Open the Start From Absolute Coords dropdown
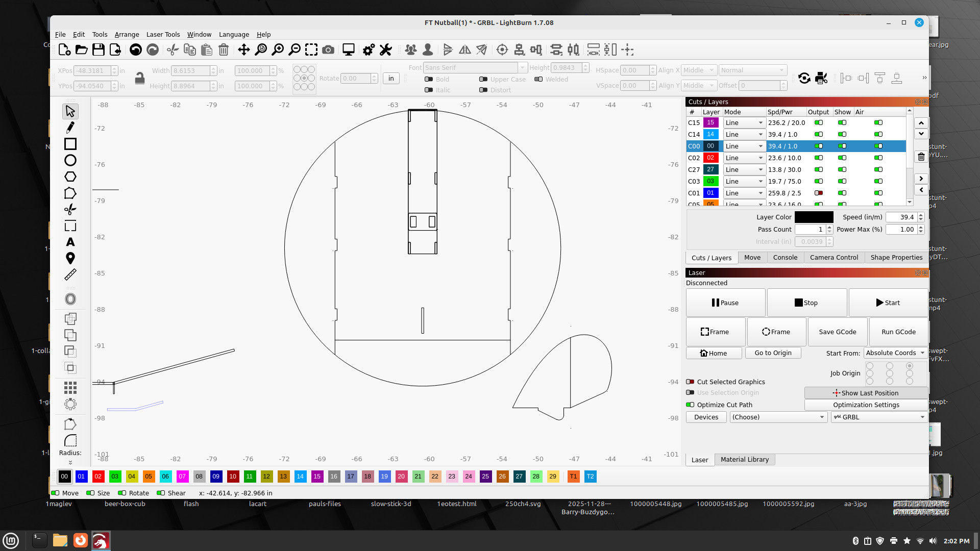 [x=895, y=353]
